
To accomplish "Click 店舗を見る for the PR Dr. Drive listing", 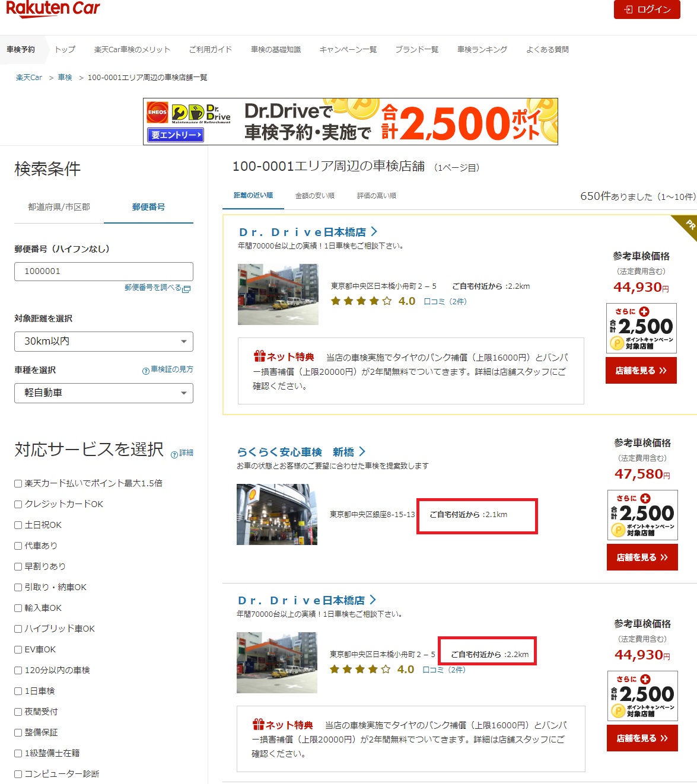I will point(641,371).
